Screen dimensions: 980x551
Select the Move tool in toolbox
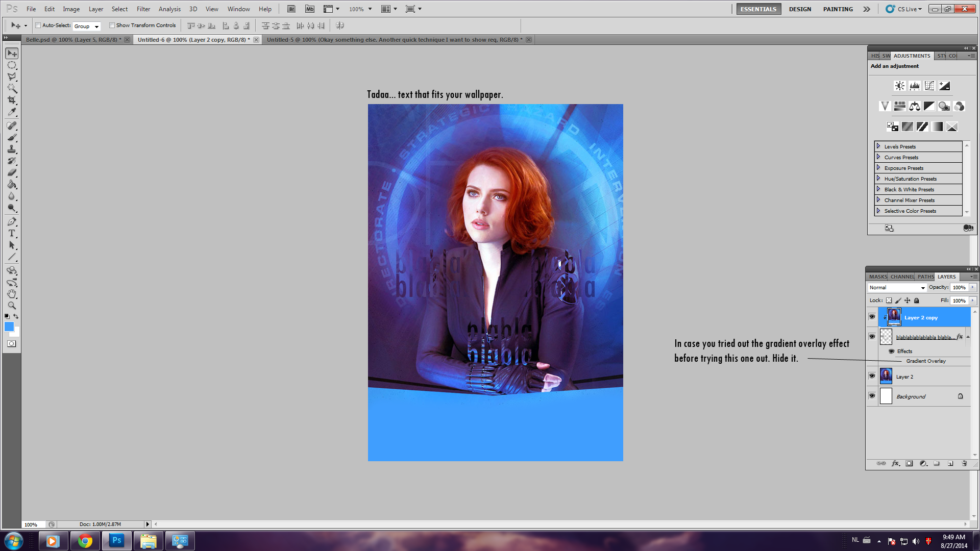12,54
